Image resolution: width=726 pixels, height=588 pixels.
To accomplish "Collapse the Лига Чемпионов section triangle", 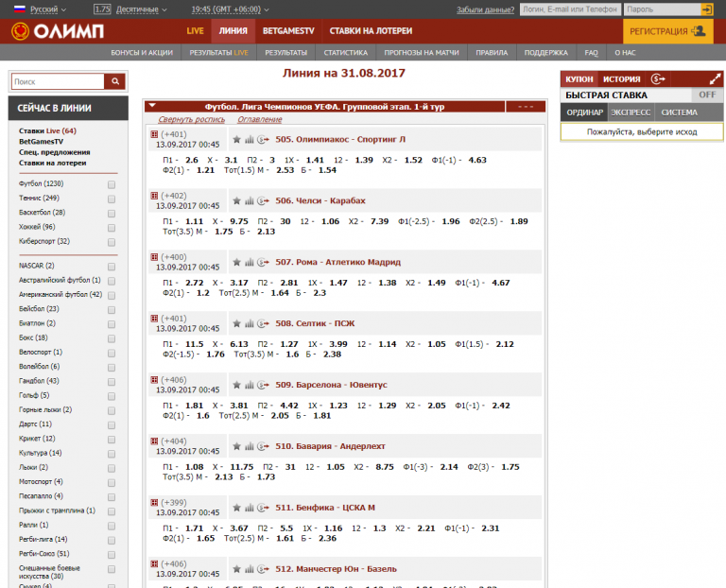I will click(x=152, y=106).
